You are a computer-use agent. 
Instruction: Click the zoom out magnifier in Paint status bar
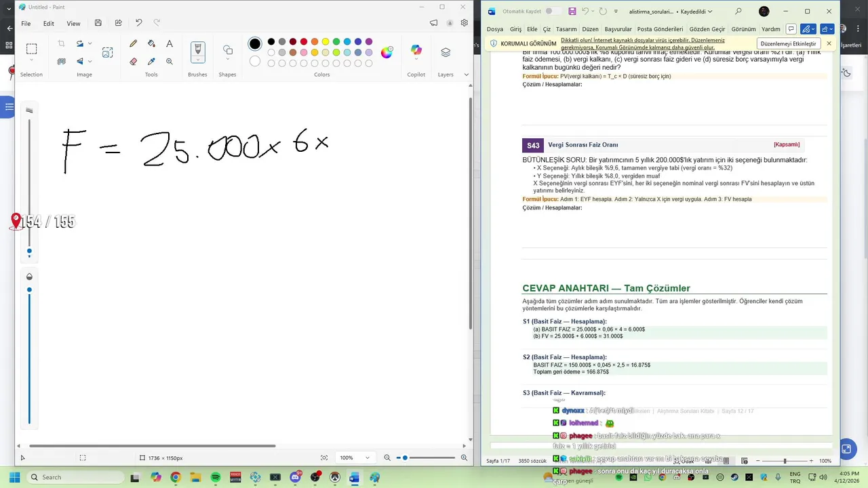[x=387, y=457]
